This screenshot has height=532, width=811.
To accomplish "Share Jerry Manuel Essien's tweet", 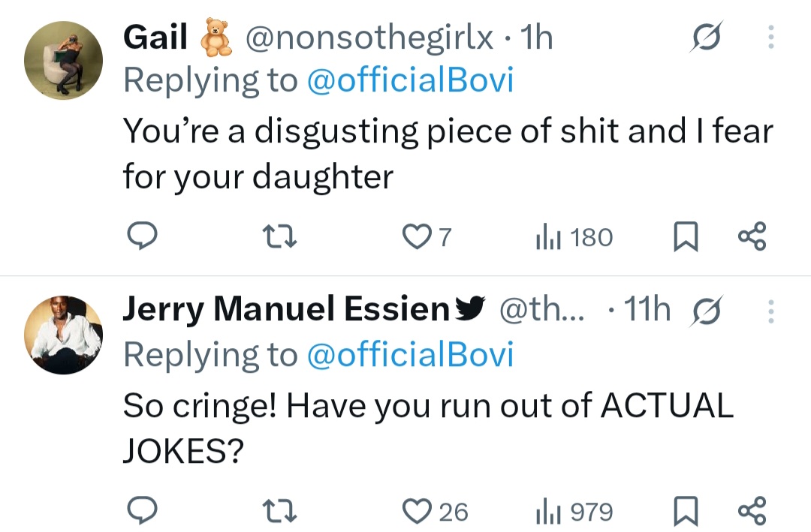I will pos(752,511).
